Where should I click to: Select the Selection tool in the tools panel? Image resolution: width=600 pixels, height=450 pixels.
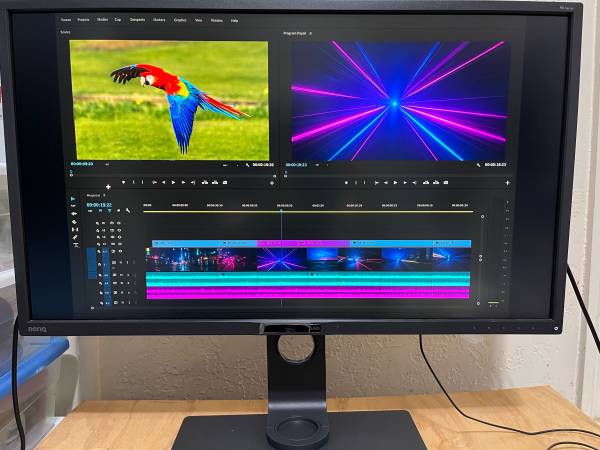pyautogui.click(x=73, y=199)
